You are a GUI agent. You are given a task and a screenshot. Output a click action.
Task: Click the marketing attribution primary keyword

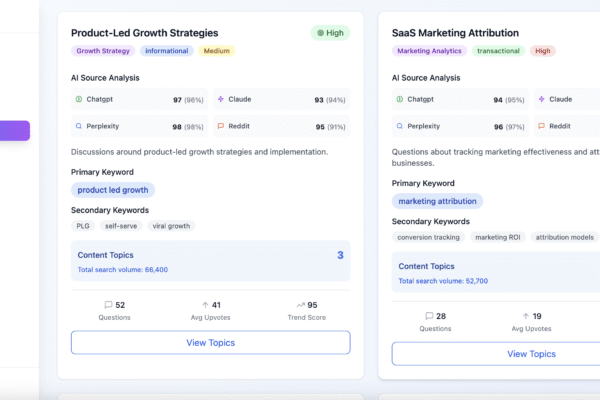coord(437,201)
